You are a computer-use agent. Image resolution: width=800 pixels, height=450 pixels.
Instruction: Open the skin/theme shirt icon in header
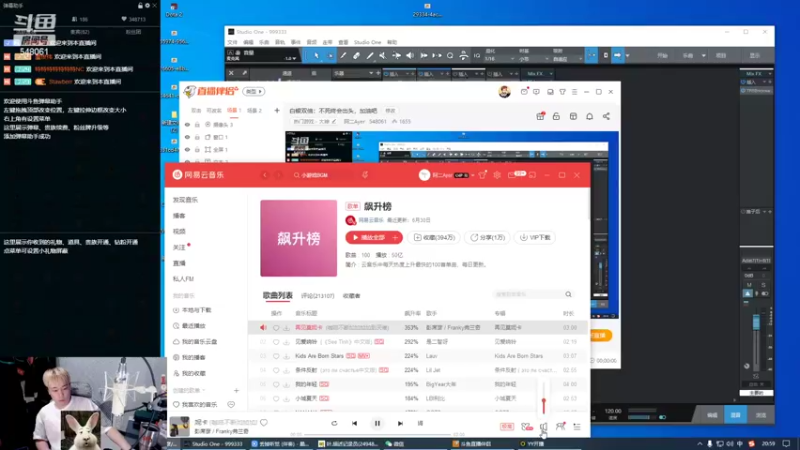(x=483, y=175)
